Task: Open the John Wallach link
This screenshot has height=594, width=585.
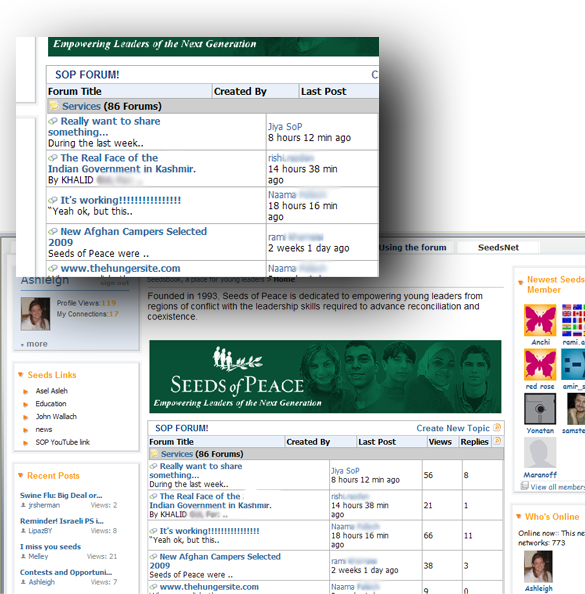Action: point(56,417)
